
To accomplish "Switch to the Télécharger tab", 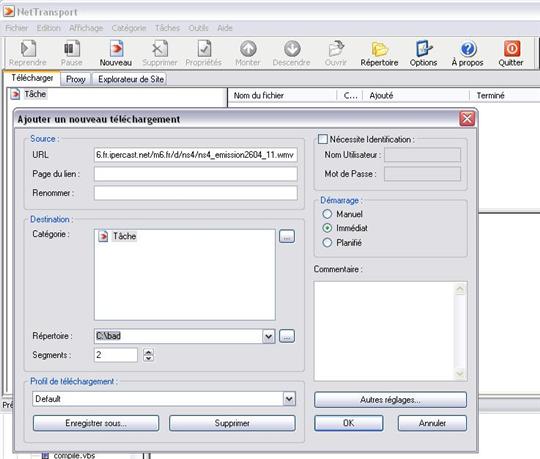I will coord(32,78).
